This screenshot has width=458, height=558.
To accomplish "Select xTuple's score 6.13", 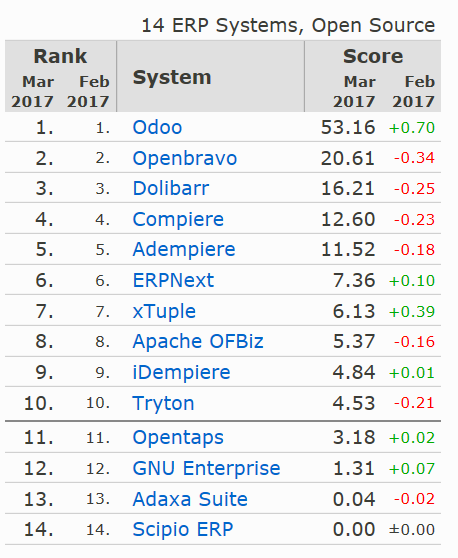I will pyautogui.click(x=354, y=311).
